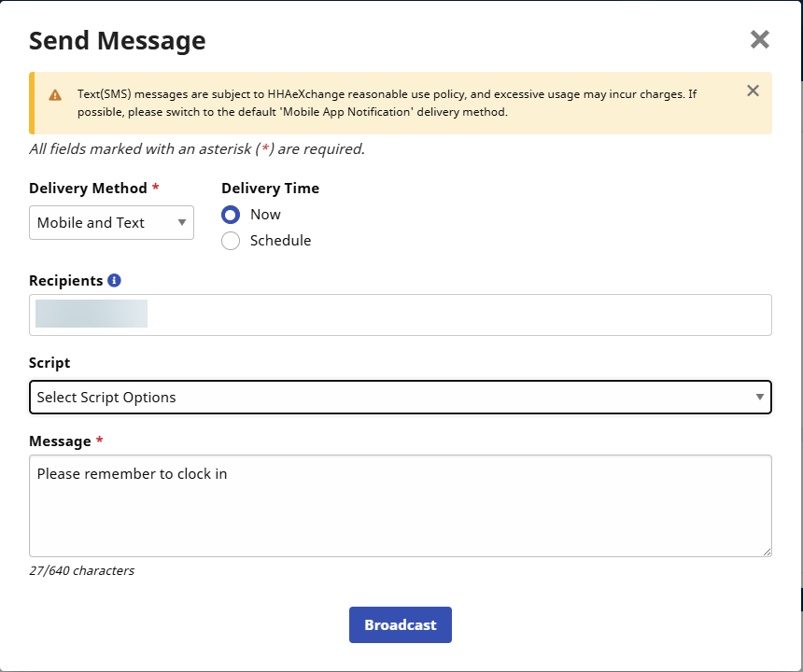Click the Script dropdown arrow

[759, 398]
